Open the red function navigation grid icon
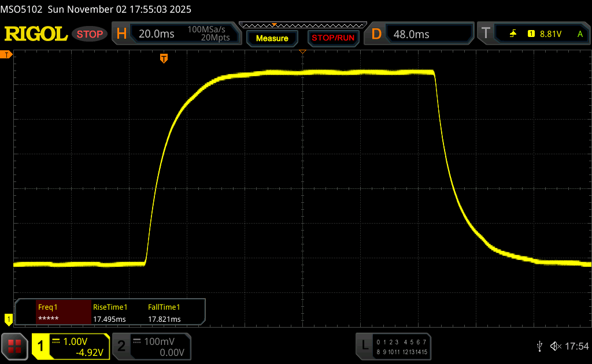Screen dimensions: 592x364 [x=14, y=346]
